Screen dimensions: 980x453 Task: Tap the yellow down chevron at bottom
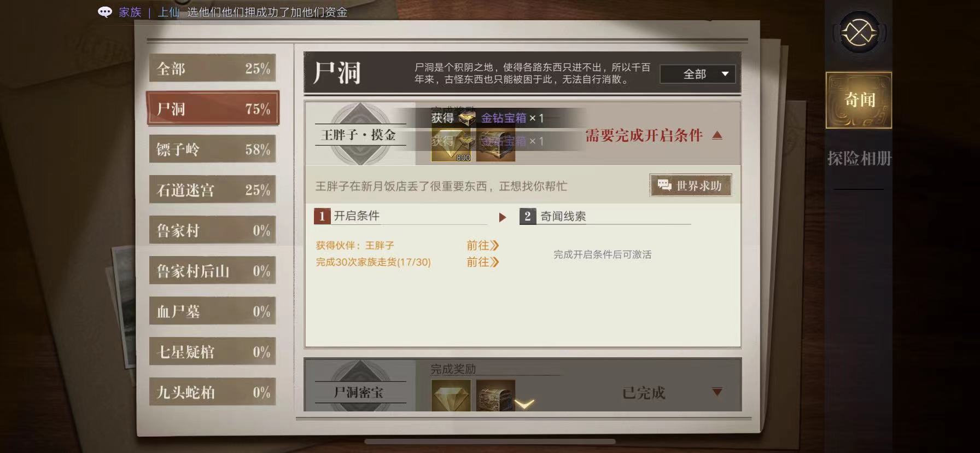(x=524, y=404)
